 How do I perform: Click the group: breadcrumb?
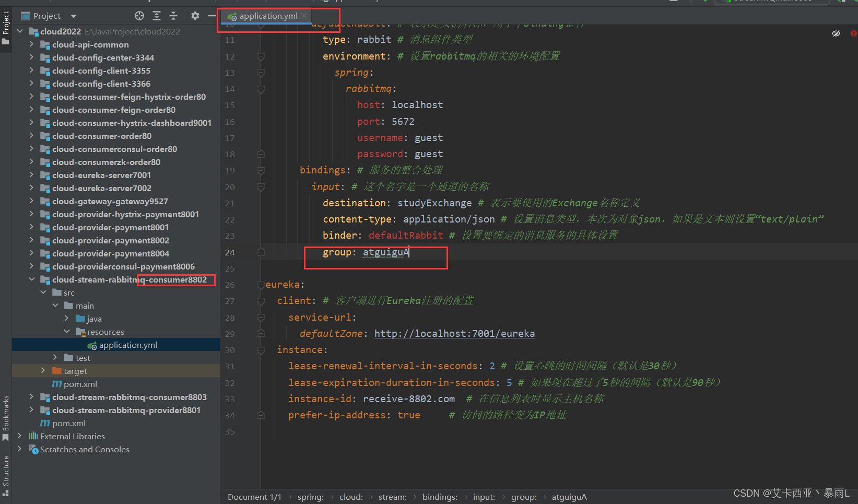[524, 497]
